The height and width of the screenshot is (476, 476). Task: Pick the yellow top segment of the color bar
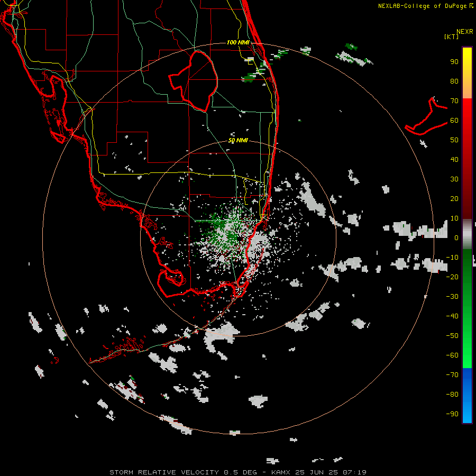tap(467, 73)
